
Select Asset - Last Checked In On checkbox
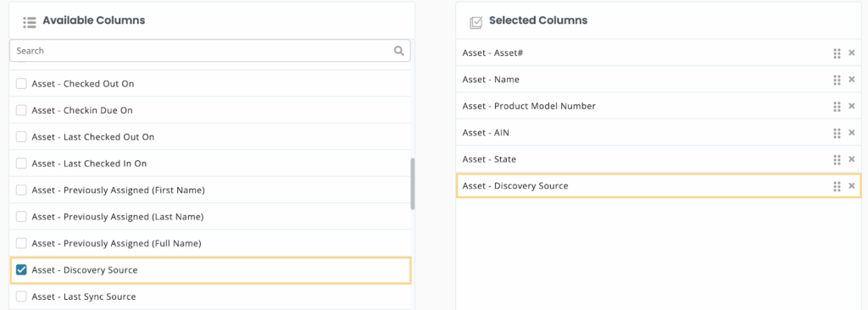pyautogui.click(x=21, y=163)
